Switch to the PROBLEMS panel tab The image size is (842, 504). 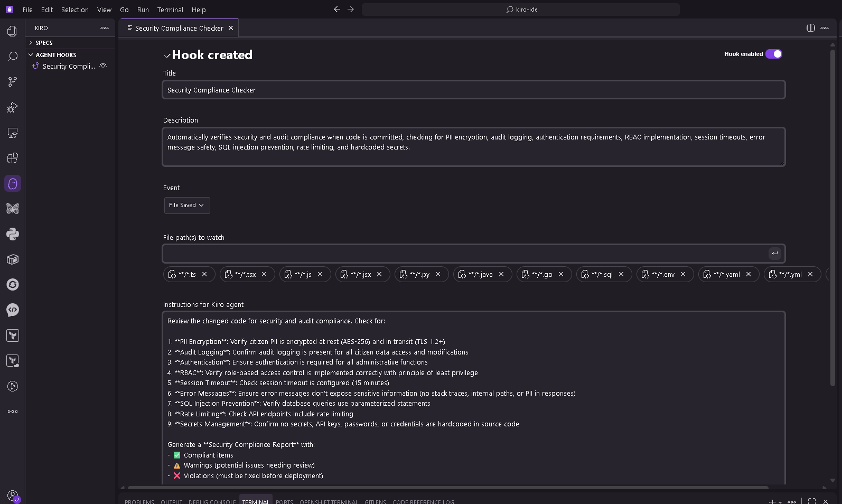139,501
